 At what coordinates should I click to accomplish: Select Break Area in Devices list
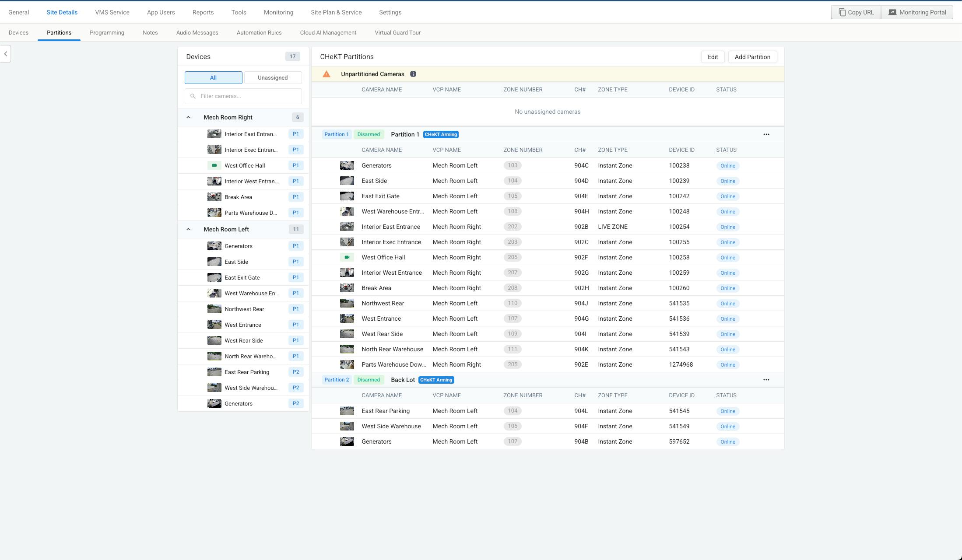(x=243, y=197)
